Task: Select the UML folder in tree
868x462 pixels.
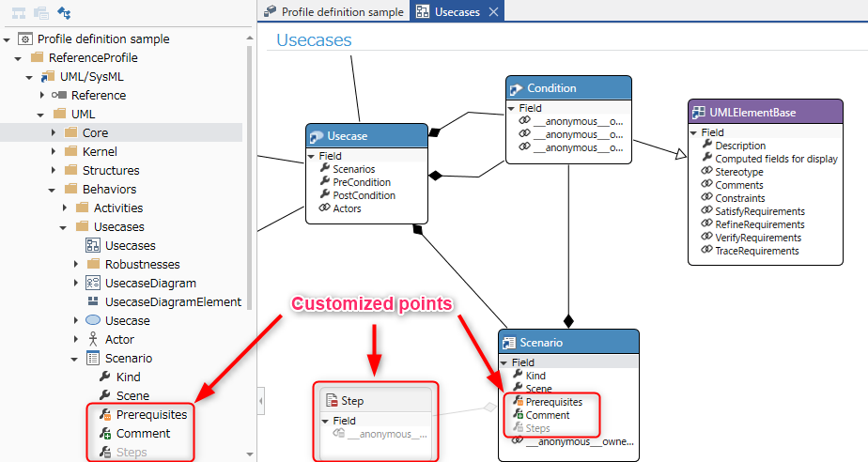Action: 83,114
